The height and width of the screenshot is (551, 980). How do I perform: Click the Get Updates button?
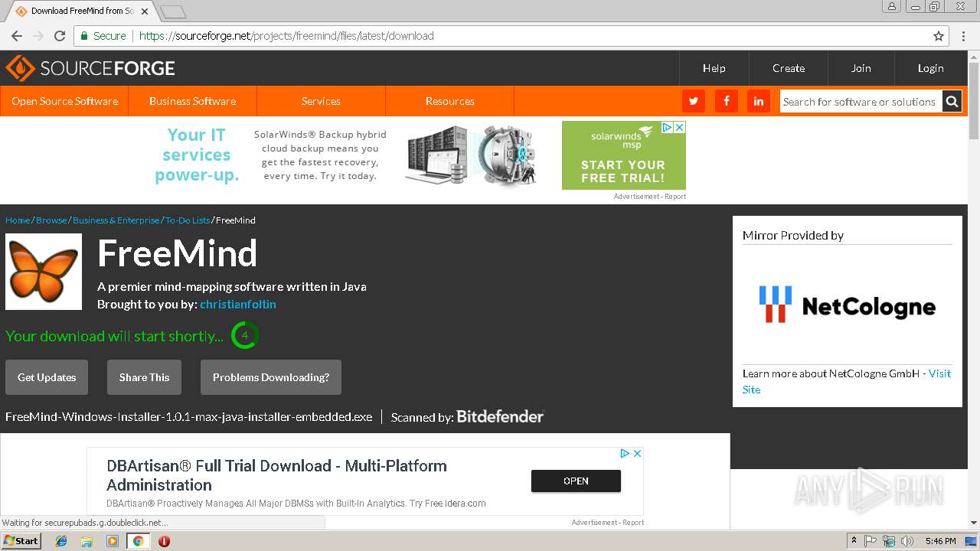[x=47, y=377]
